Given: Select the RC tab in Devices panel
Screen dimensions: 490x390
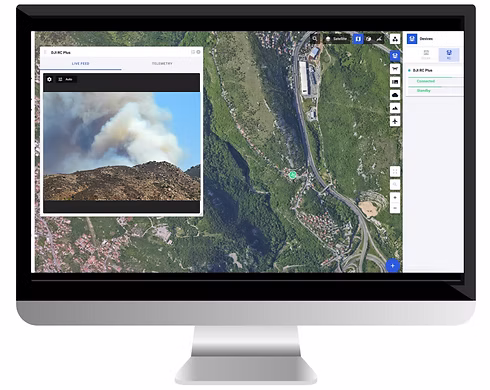Looking at the screenshot, I should click(x=449, y=55).
